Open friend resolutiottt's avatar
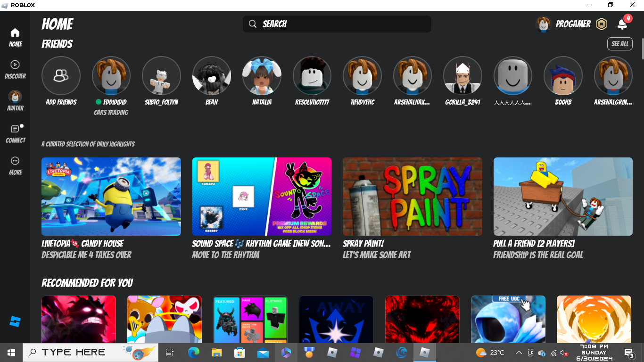The width and height of the screenshot is (644, 362). coord(312,76)
